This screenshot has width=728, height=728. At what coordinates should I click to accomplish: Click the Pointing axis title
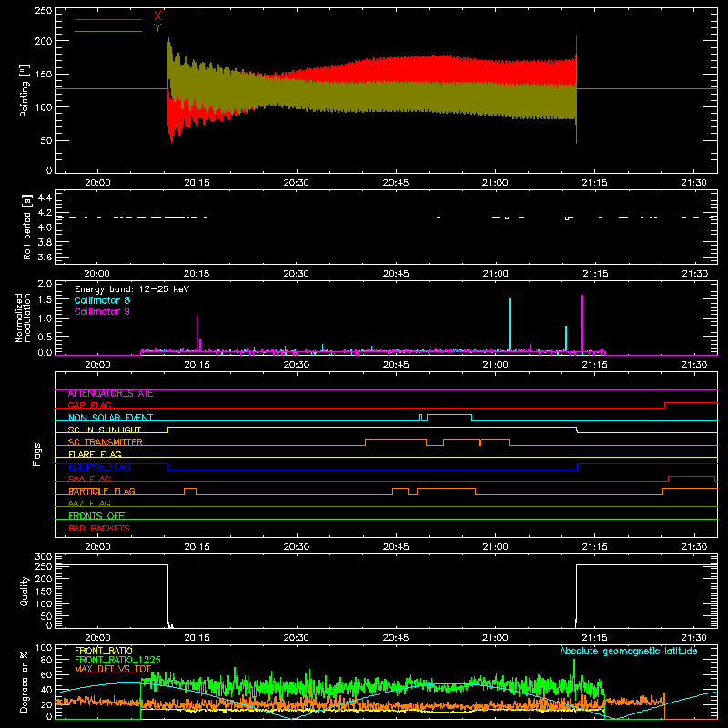[25, 90]
